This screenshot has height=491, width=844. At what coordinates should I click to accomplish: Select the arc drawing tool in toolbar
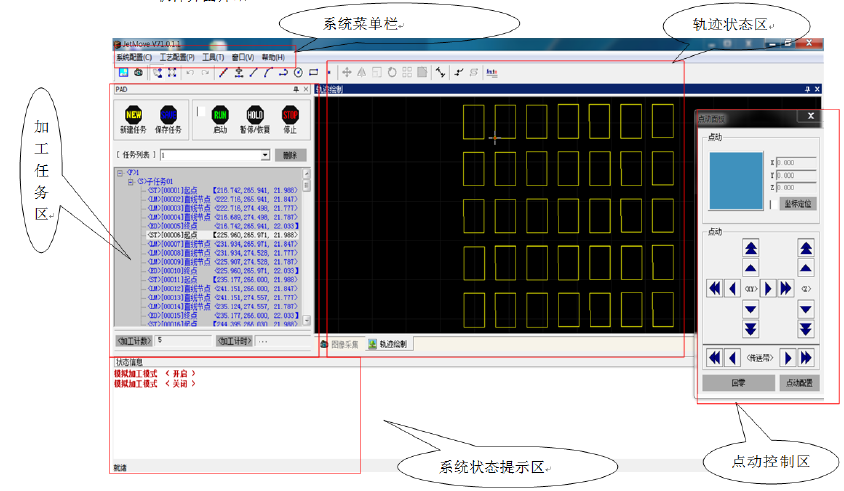[x=268, y=73]
